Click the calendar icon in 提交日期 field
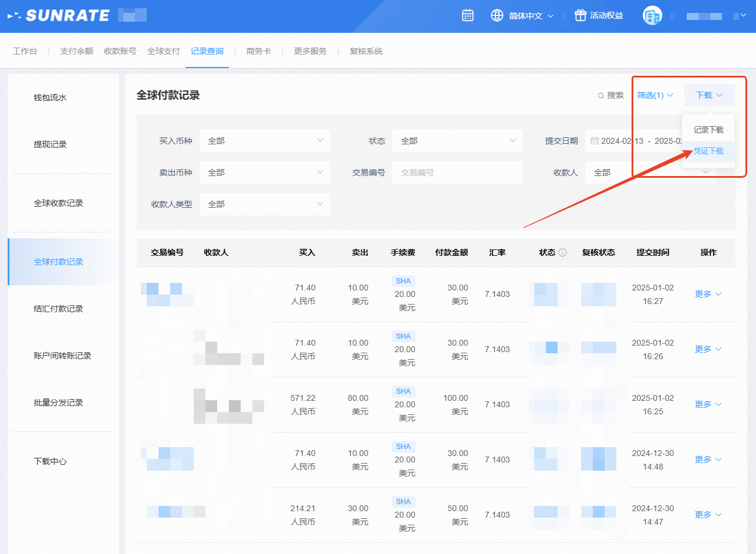This screenshot has width=756, height=554. [x=595, y=141]
